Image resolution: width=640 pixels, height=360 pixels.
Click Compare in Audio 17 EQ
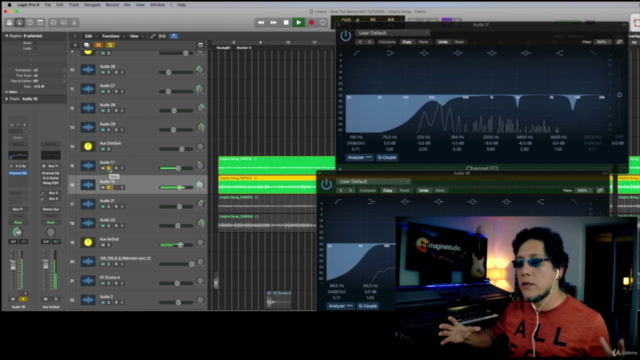(x=387, y=42)
